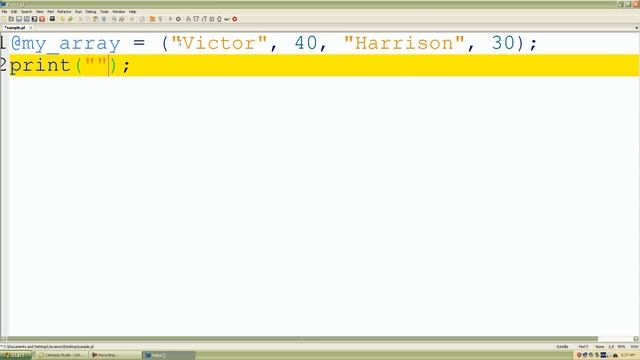This screenshot has width=640, height=360.
Task: Click the copy toolbar icon
Action: [x=88, y=19]
